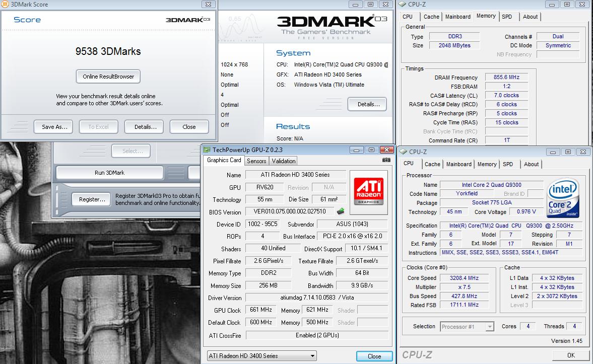Open Mainboard tab in upper CPU-Z window
The height and width of the screenshot is (364, 593).
click(458, 17)
